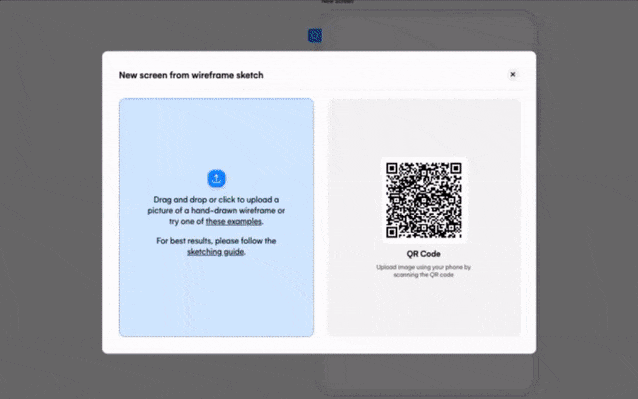The height and width of the screenshot is (399, 638).
Task: Click "Upload image using your phone" caption
Action: 424,271
